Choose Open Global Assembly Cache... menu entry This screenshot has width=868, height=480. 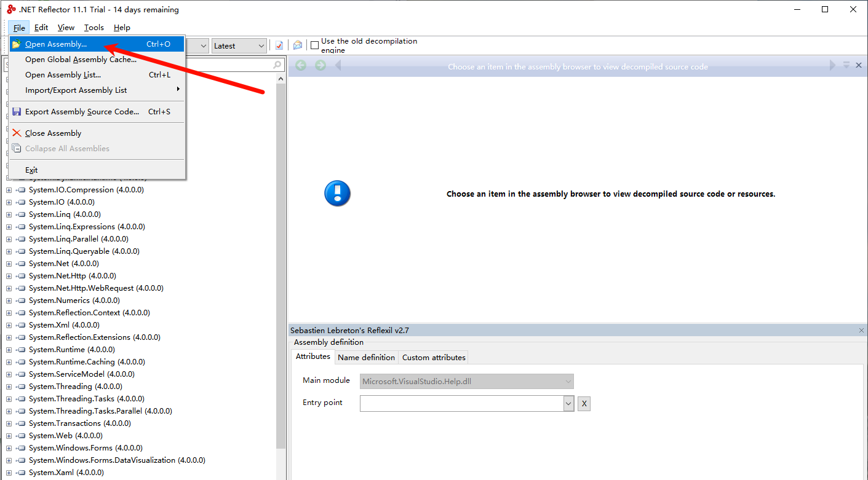pyautogui.click(x=97, y=60)
